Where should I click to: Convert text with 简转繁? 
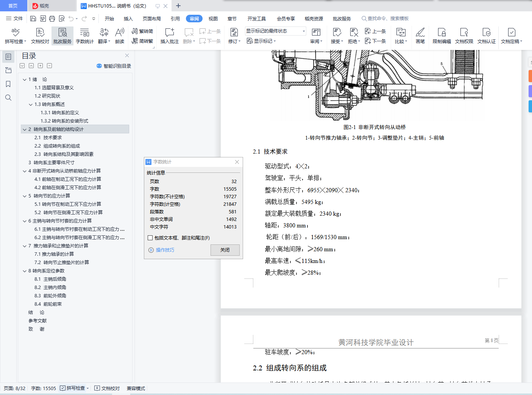point(142,41)
